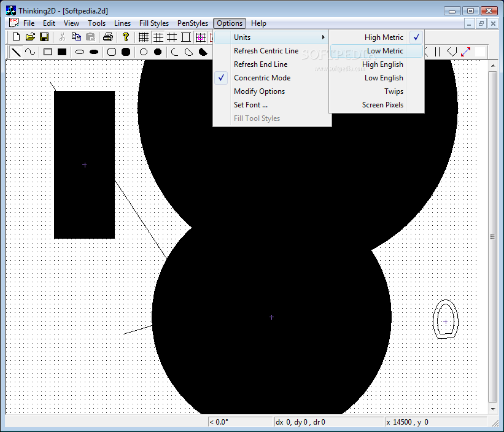Image resolution: width=504 pixels, height=432 pixels.
Task: Select the grid icon with magenta center
Action: click(x=201, y=37)
